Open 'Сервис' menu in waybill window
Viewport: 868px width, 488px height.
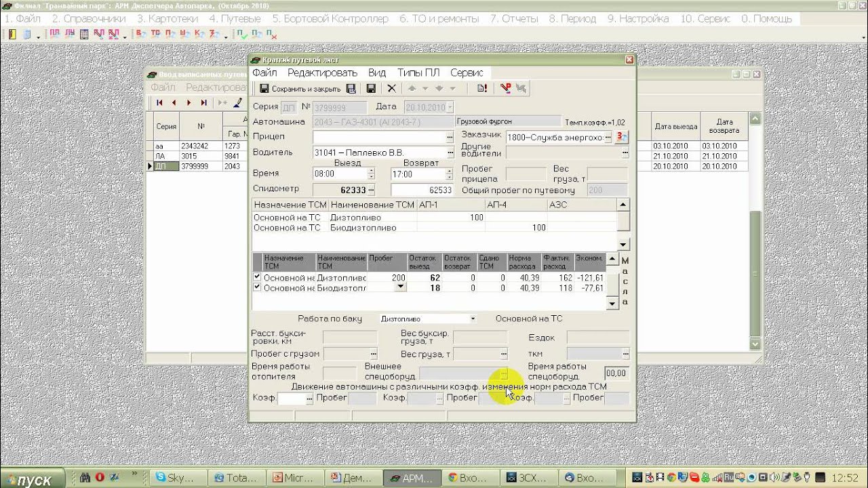[x=467, y=73]
